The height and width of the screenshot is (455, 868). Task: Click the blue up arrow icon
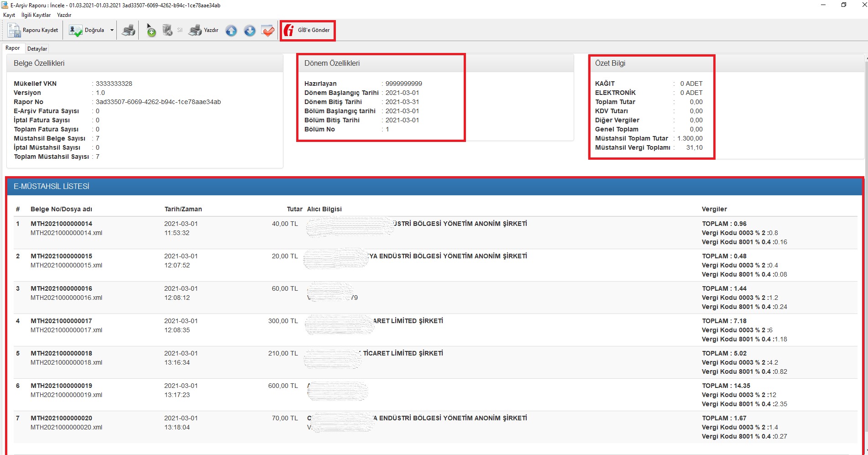[231, 31]
